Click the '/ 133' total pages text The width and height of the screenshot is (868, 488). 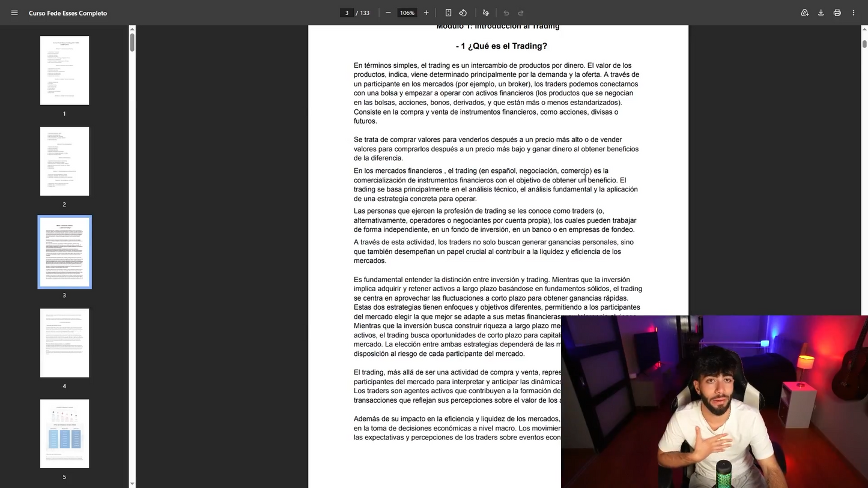coord(363,13)
